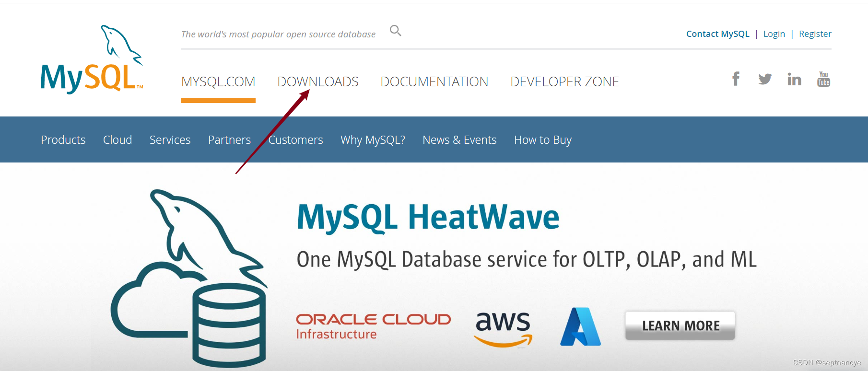The height and width of the screenshot is (371, 868).
Task: Click the AWS logo in banner
Action: (503, 329)
